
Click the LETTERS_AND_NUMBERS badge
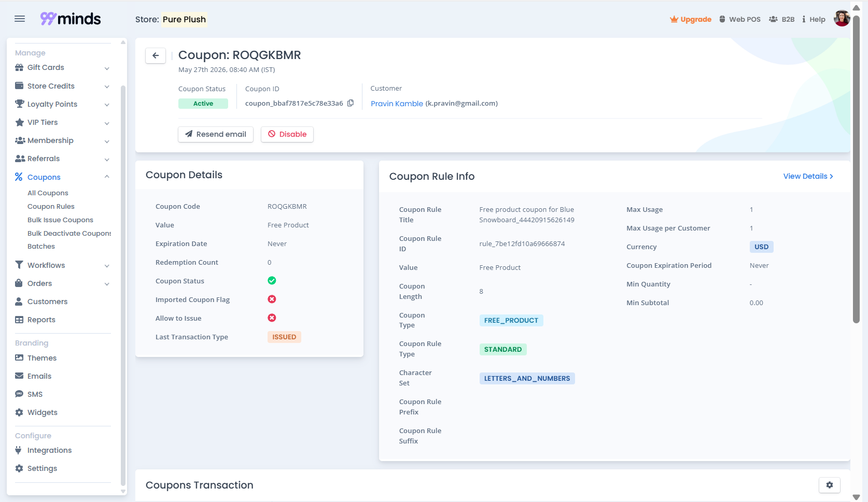coord(527,378)
